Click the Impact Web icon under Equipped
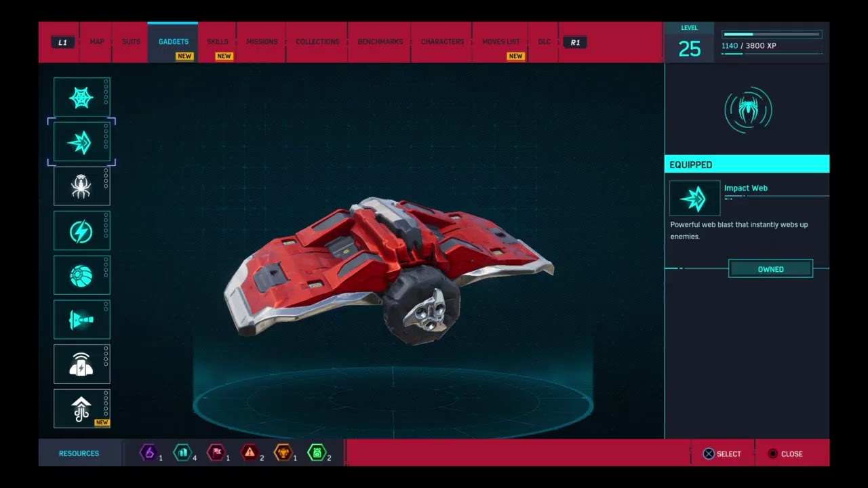This screenshot has height=488, width=868. coord(694,198)
